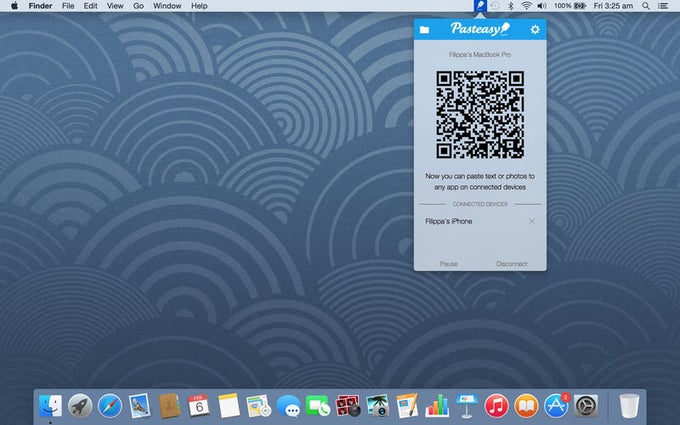Open the Maps icon in Dock
Screen dimensions: 680x425
point(258,406)
